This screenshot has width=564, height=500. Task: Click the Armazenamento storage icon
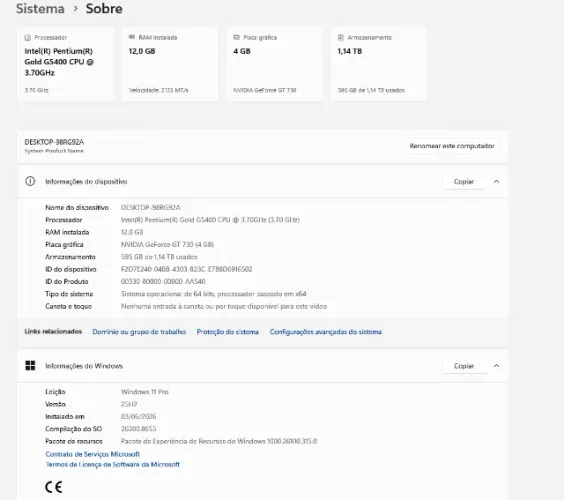[341, 37]
